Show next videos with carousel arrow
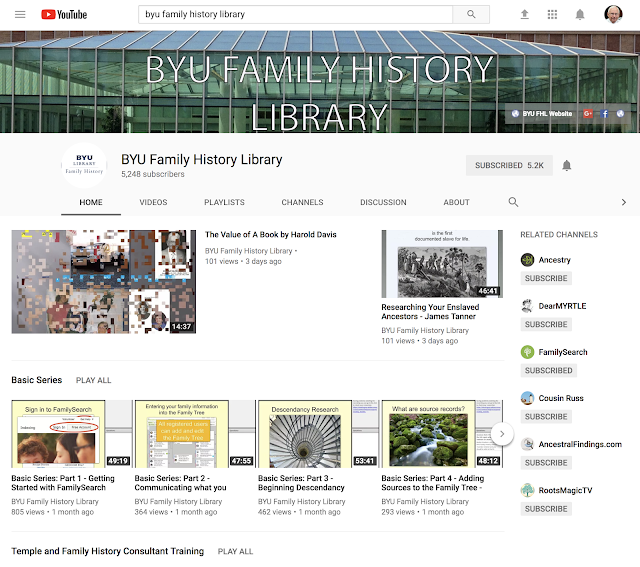 click(502, 434)
